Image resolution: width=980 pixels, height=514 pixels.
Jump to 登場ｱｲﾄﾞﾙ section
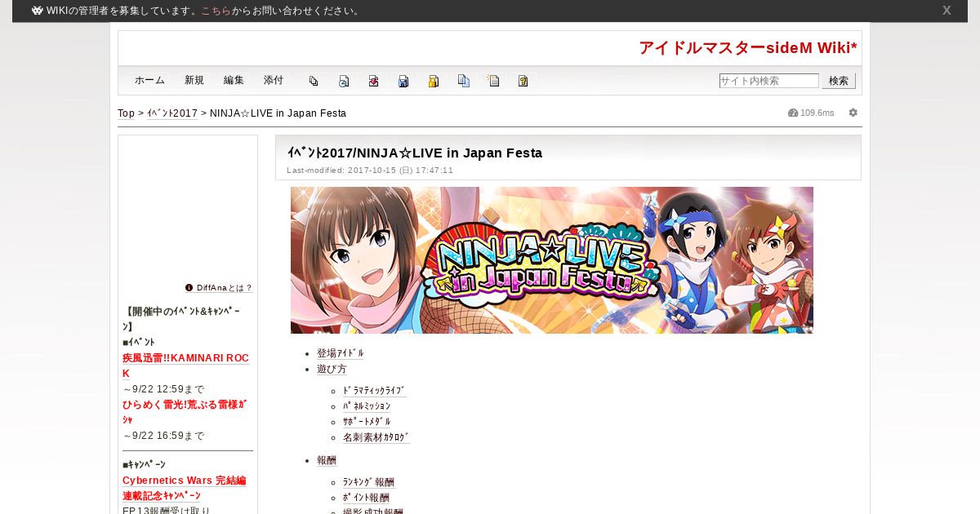pyautogui.click(x=341, y=353)
